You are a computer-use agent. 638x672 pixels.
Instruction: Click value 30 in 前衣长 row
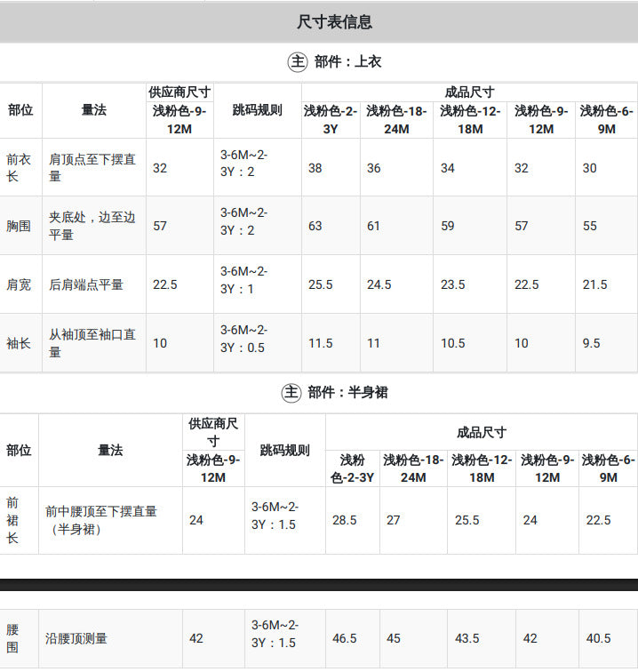click(590, 168)
